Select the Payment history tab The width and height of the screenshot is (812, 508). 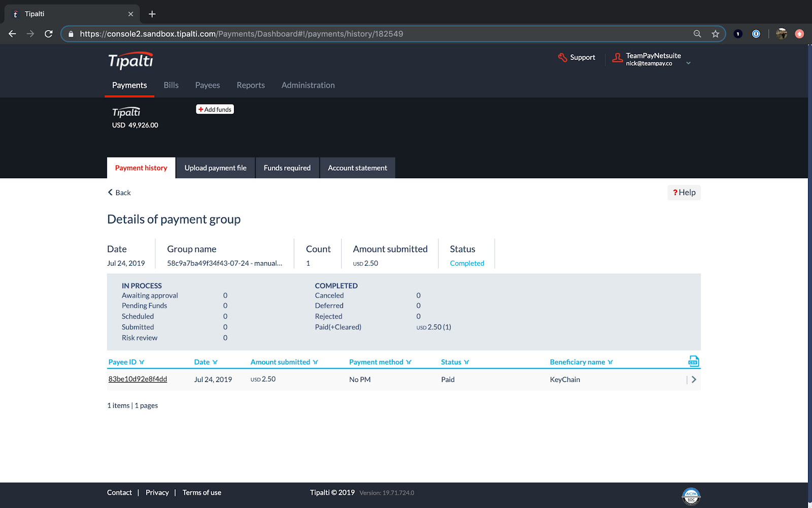coord(141,168)
